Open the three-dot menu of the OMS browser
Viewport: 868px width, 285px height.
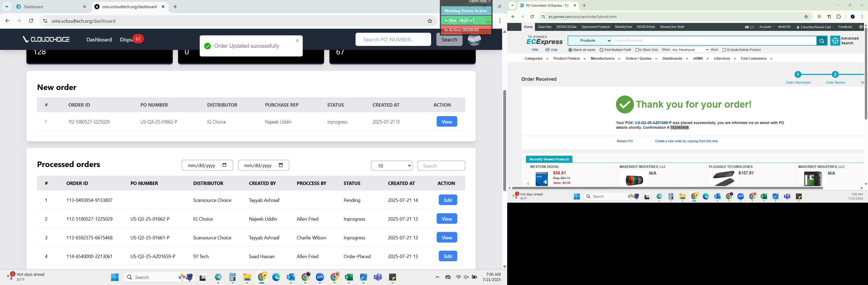tap(500, 21)
